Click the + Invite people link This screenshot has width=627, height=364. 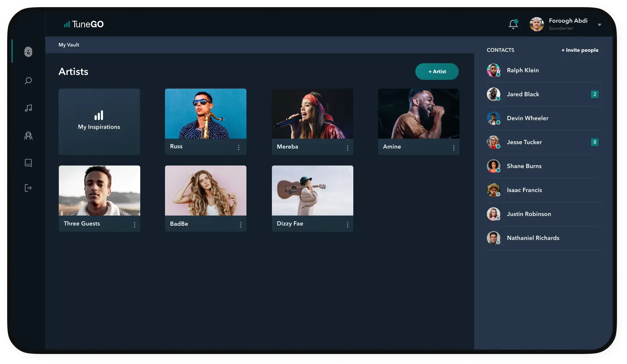tap(579, 50)
